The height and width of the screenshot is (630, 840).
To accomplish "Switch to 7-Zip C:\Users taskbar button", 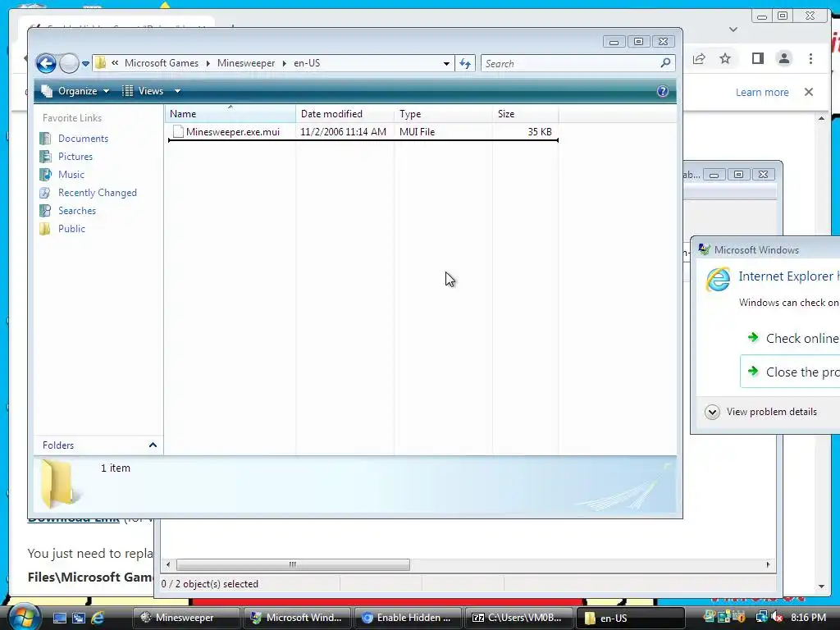I will pos(518,618).
